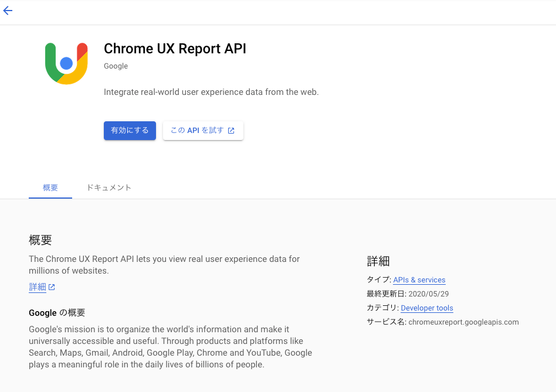The width and height of the screenshot is (556, 392).
Task: Click the Google publisher name under title
Action: click(116, 66)
